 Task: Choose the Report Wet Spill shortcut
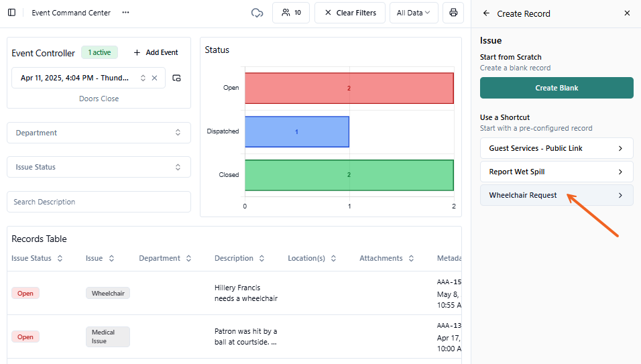(x=557, y=172)
